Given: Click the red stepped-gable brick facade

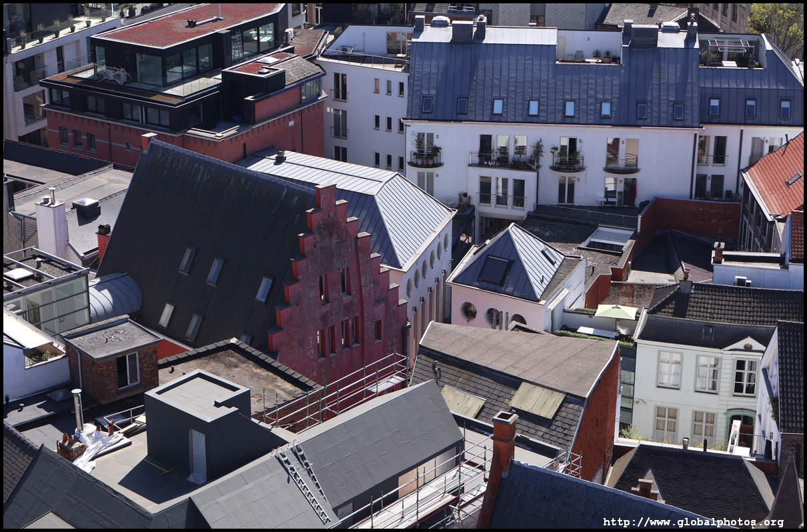Looking at the screenshot, I should 337,293.
